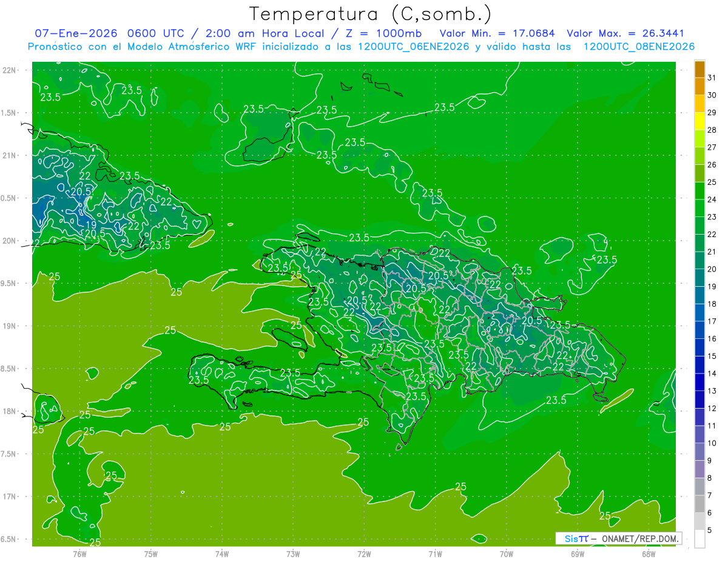Click the '73W' longitude axis label
The height and width of the screenshot is (562, 728).
[293, 554]
